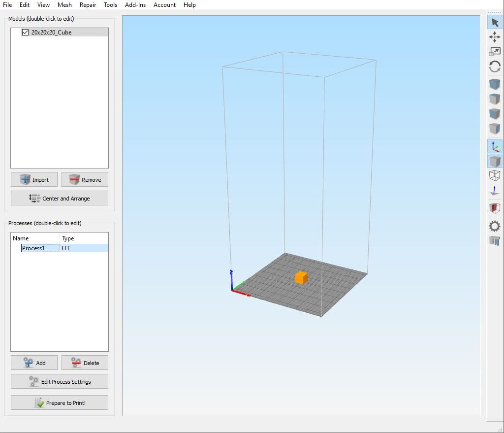Click Center and Arrange button
The width and height of the screenshot is (504, 433).
click(x=60, y=199)
